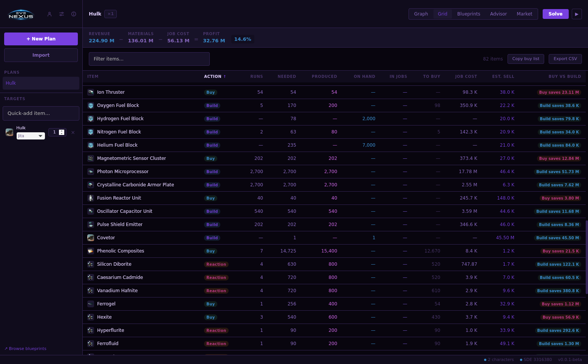Click the Oxygen Fuel Block icon
The width and height of the screenshot is (588, 364).
coord(91,105)
